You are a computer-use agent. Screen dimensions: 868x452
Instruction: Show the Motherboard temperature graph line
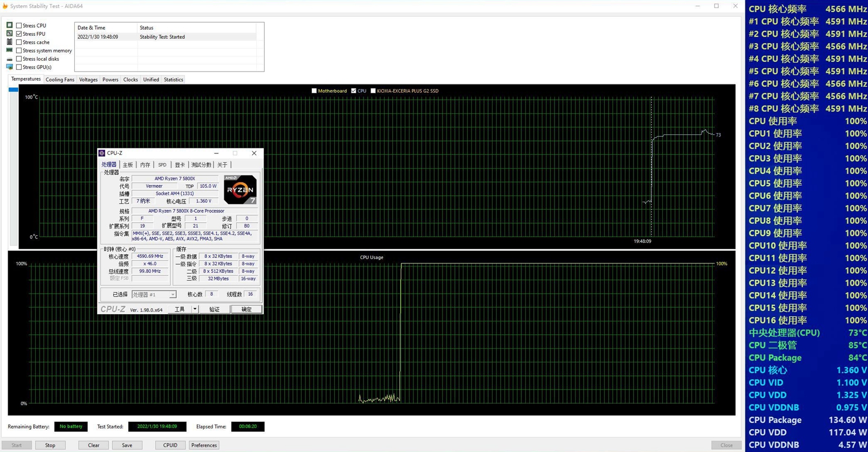pos(314,91)
